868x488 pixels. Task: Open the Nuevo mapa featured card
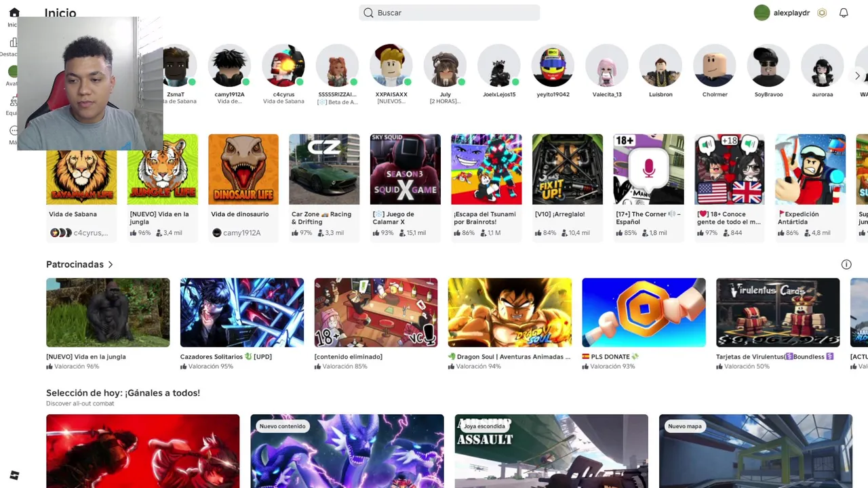[755, 451]
